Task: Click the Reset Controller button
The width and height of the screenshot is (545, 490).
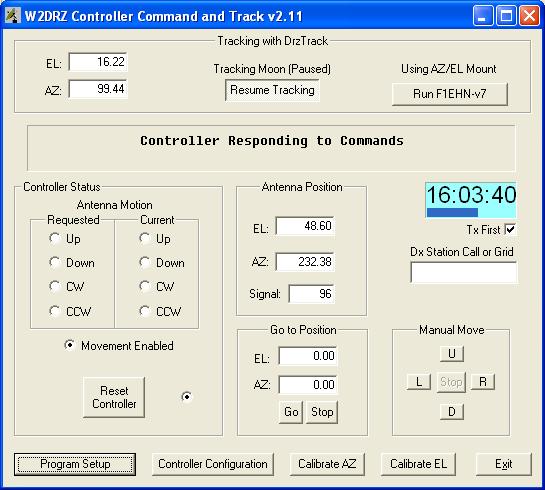Action: point(114,398)
